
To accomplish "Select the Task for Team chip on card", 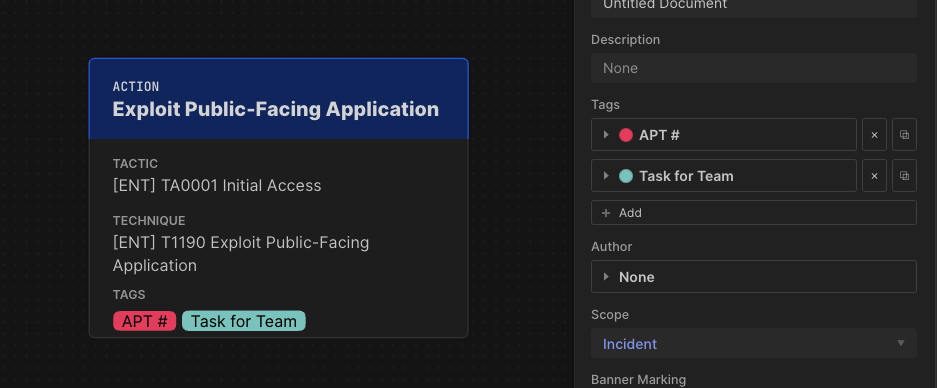I will [x=244, y=321].
